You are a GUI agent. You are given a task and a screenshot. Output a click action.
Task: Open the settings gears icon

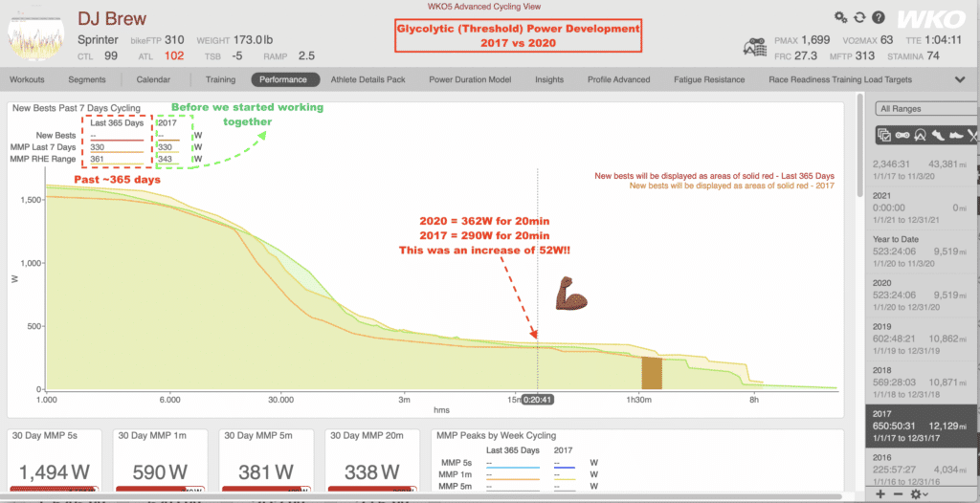[x=841, y=17]
